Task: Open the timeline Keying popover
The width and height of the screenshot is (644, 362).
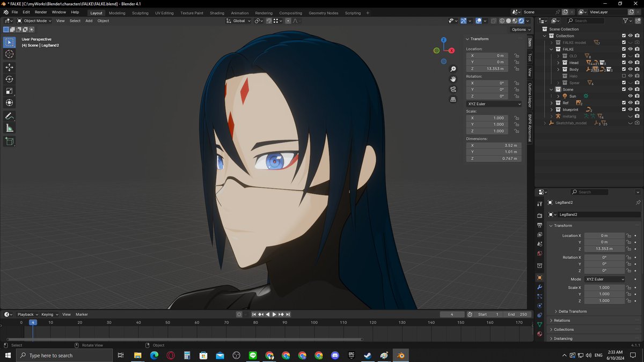Action: pos(49,314)
